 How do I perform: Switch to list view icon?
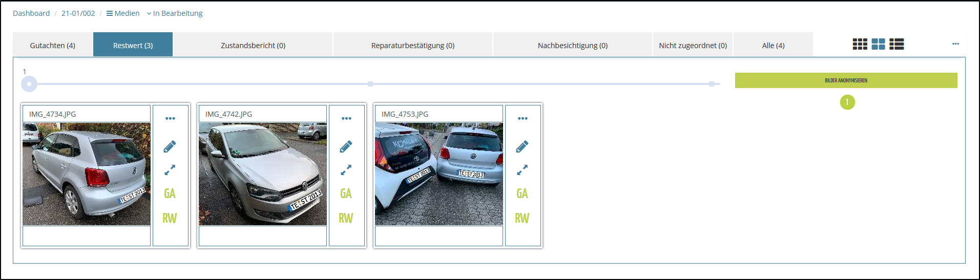896,45
